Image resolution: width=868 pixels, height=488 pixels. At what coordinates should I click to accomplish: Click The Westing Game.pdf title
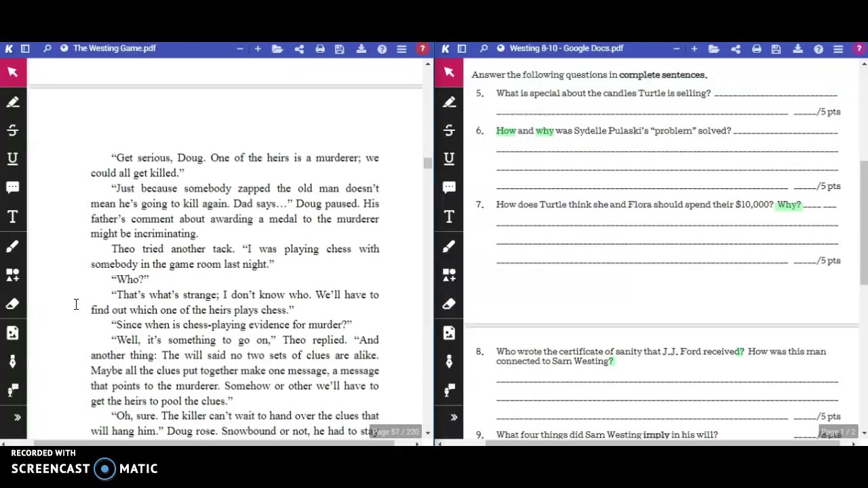coord(115,48)
